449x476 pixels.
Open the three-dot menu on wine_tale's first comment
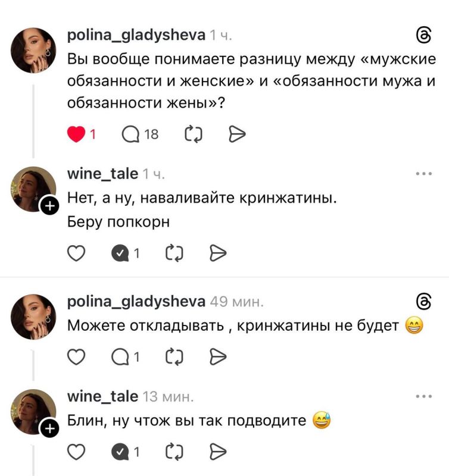tap(425, 173)
